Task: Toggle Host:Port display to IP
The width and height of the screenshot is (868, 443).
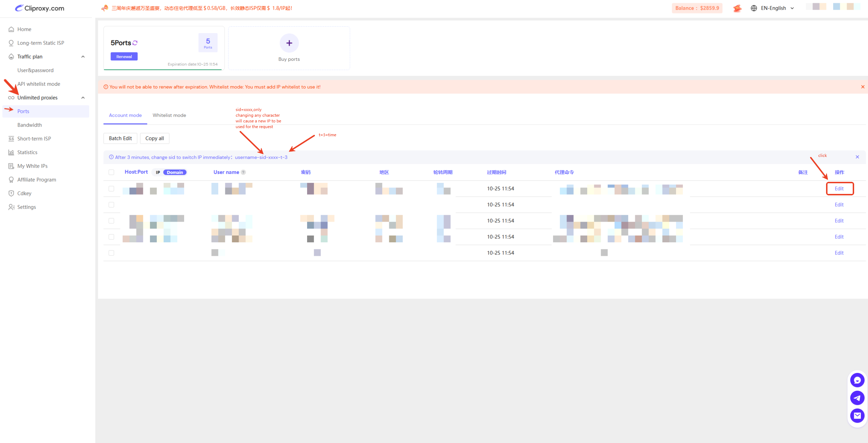Action: click(158, 172)
